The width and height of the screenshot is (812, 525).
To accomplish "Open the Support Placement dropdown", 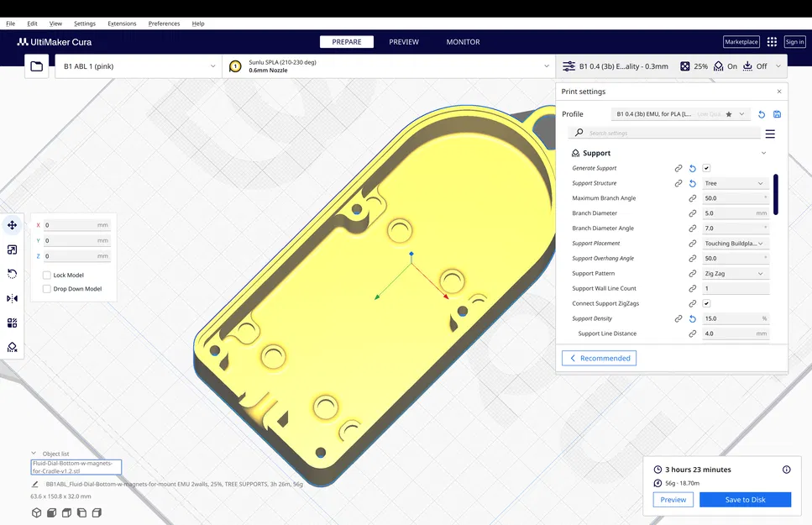I will 736,244.
